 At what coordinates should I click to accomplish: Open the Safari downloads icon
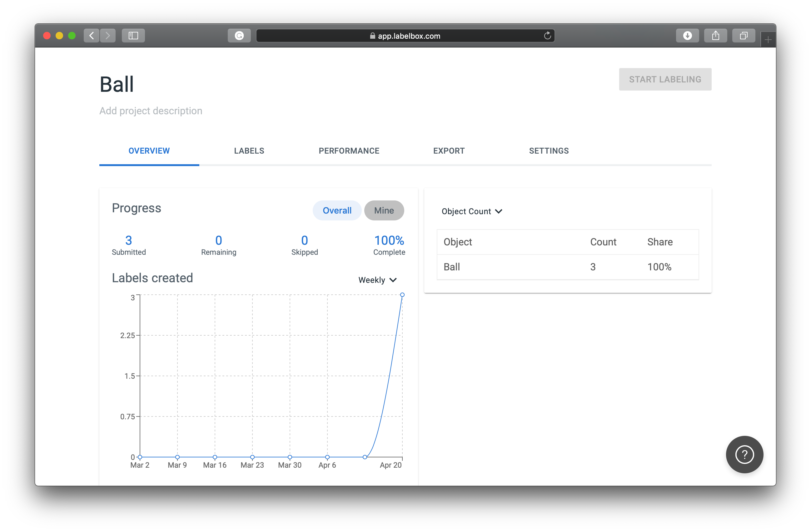coord(687,35)
